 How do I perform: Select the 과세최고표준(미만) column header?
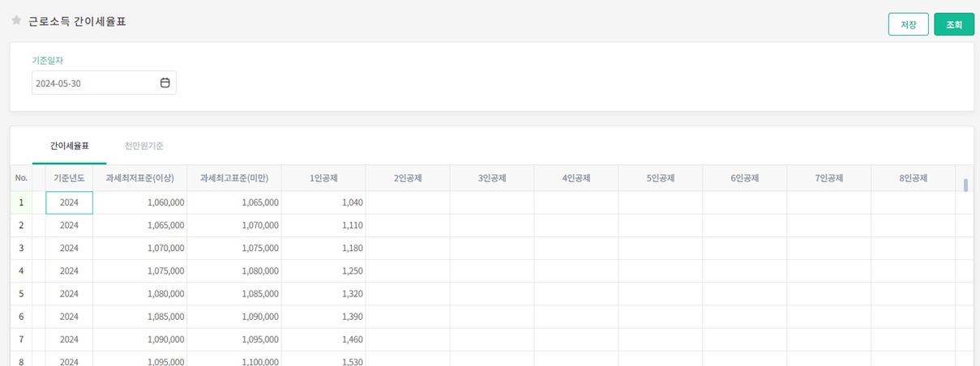click(x=234, y=178)
